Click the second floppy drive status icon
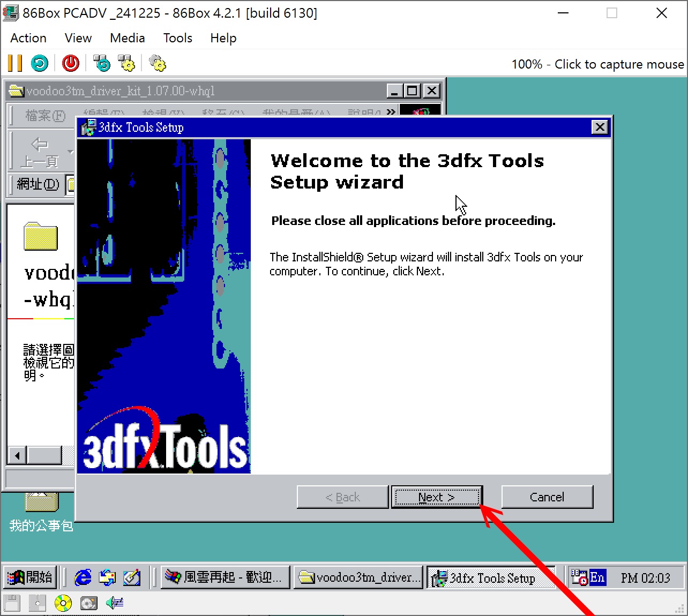Viewport: 688px width, 616px height. point(38,603)
